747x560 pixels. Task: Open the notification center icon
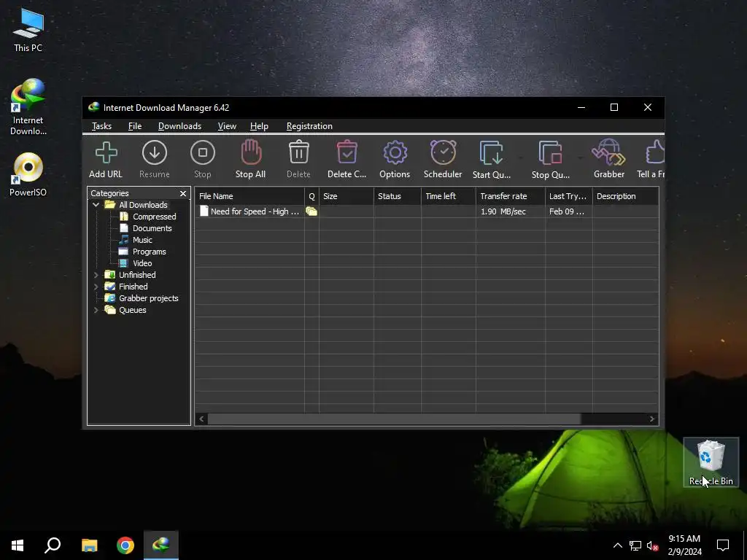click(723, 545)
